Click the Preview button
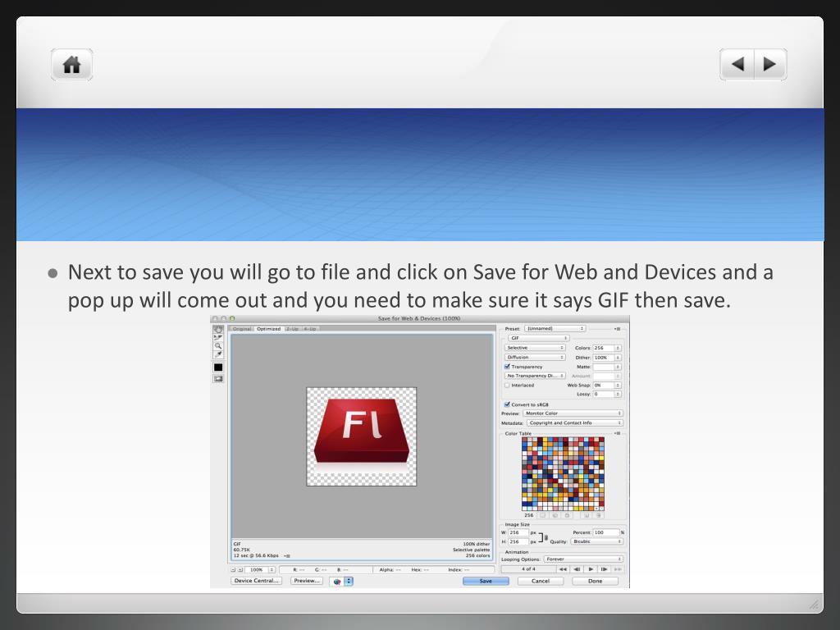This screenshot has width=840, height=630. pos(307,581)
